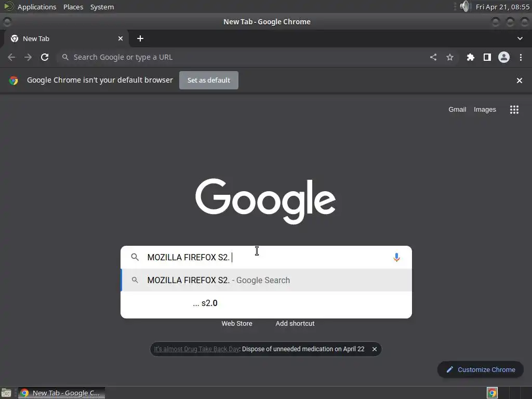Open the Google apps grid
Viewport: 532px width, 399px height.
coord(514,110)
